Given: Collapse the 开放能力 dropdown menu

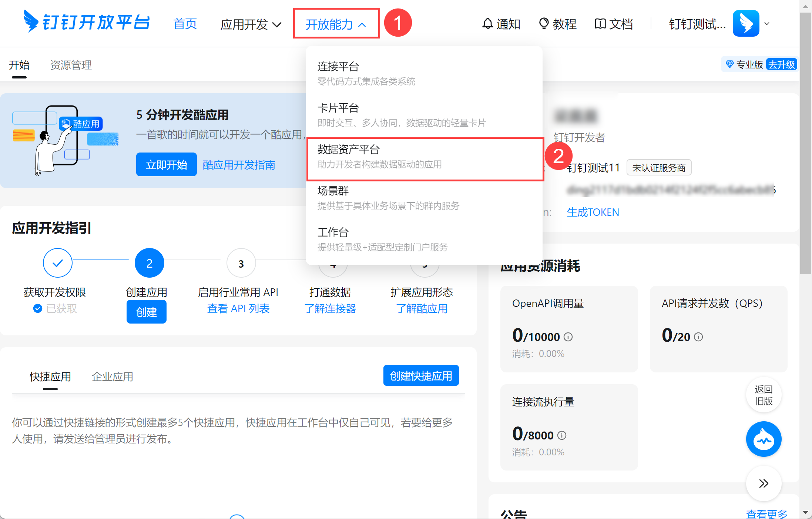Looking at the screenshot, I should (336, 24).
